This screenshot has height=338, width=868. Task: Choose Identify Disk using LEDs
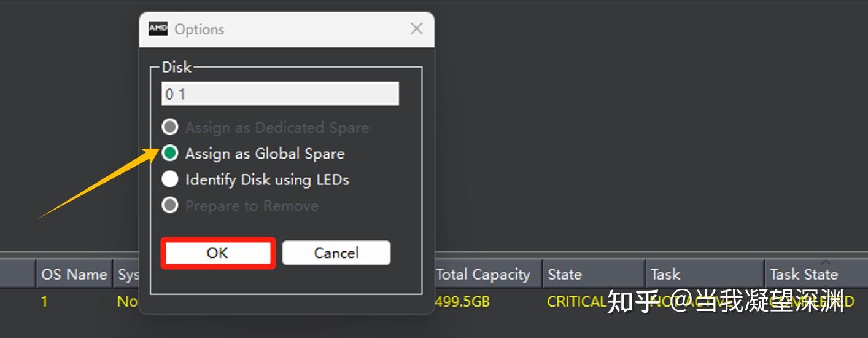(170, 179)
